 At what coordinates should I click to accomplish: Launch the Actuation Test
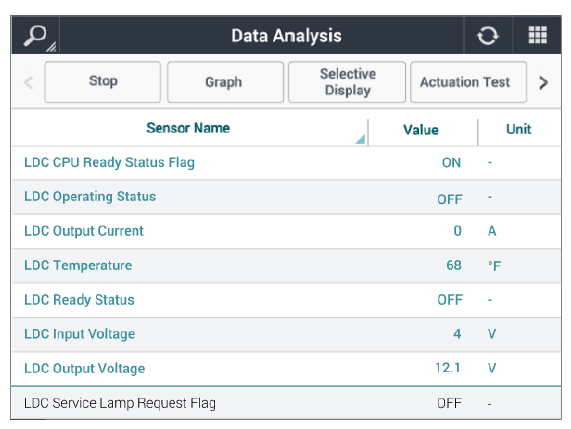(x=469, y=82)
